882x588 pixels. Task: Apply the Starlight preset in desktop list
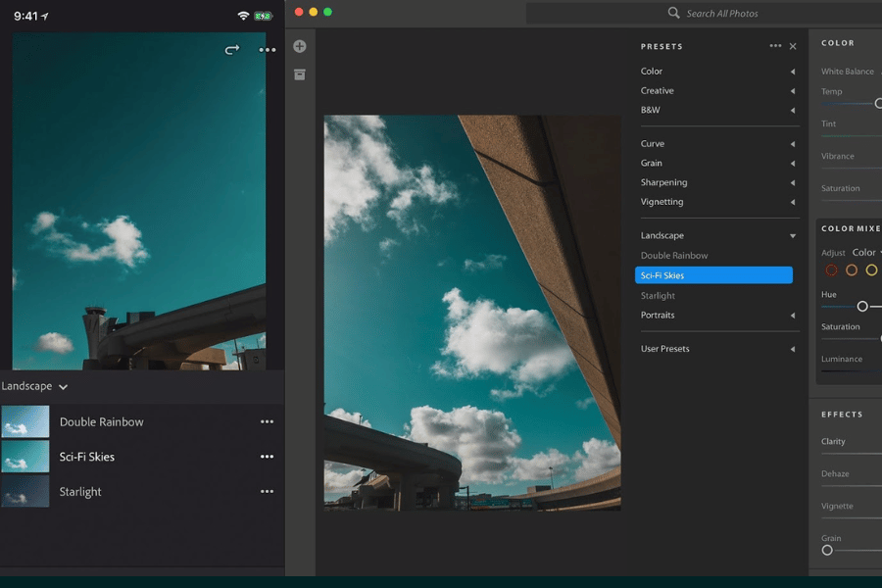point(658,296)
